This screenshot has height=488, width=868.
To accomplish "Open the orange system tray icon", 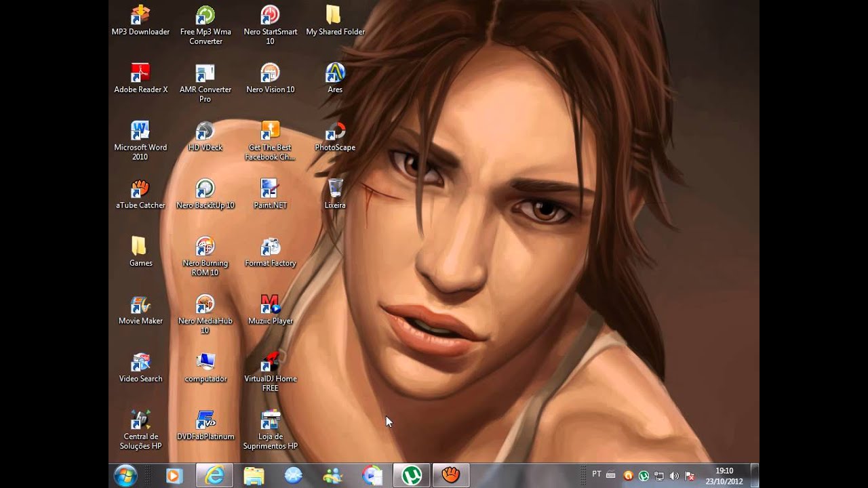I will click(x=629, y=476).
